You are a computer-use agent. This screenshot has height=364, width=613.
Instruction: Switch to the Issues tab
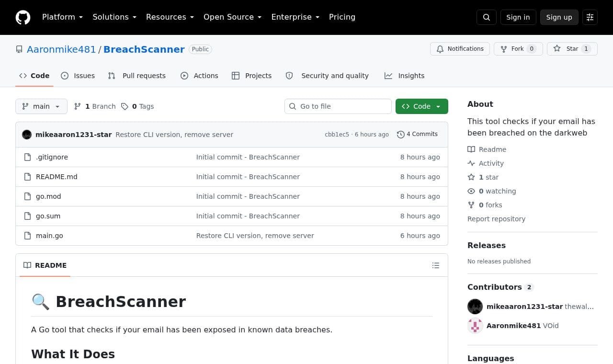[78, 76]
